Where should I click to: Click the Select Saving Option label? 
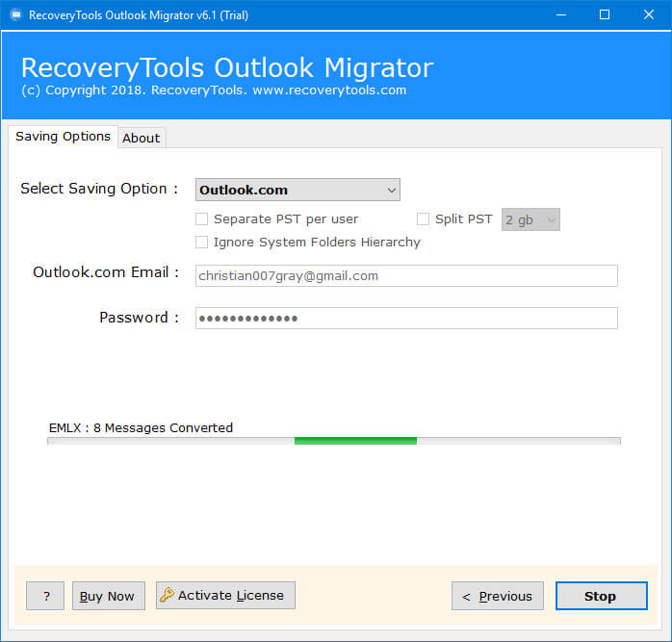[99, 189]
